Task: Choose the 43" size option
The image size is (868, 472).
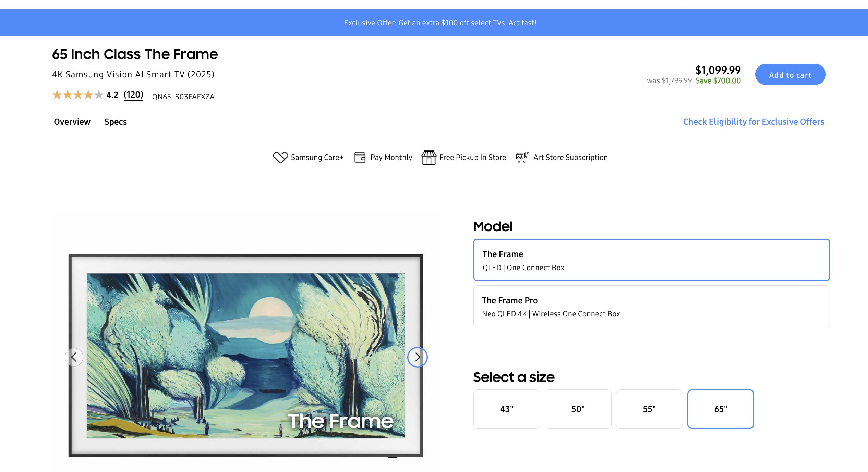Action: (x=506, y=409)
